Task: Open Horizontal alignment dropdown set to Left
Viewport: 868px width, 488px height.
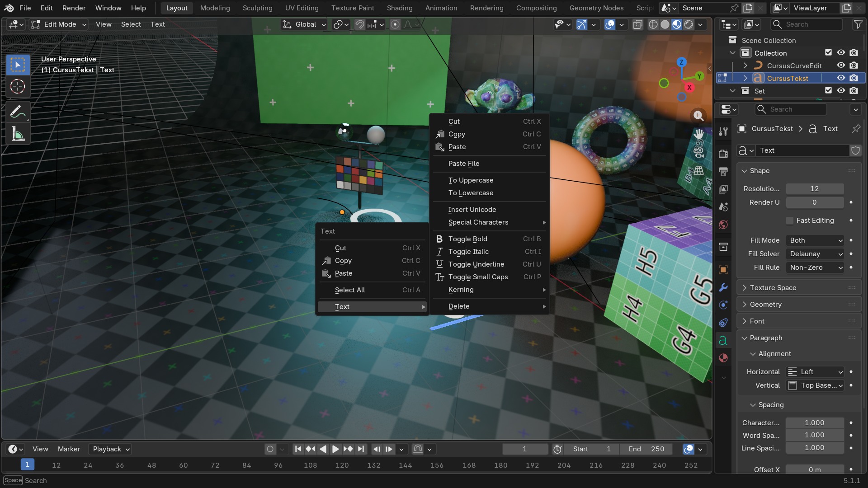Action: (815, 372)
